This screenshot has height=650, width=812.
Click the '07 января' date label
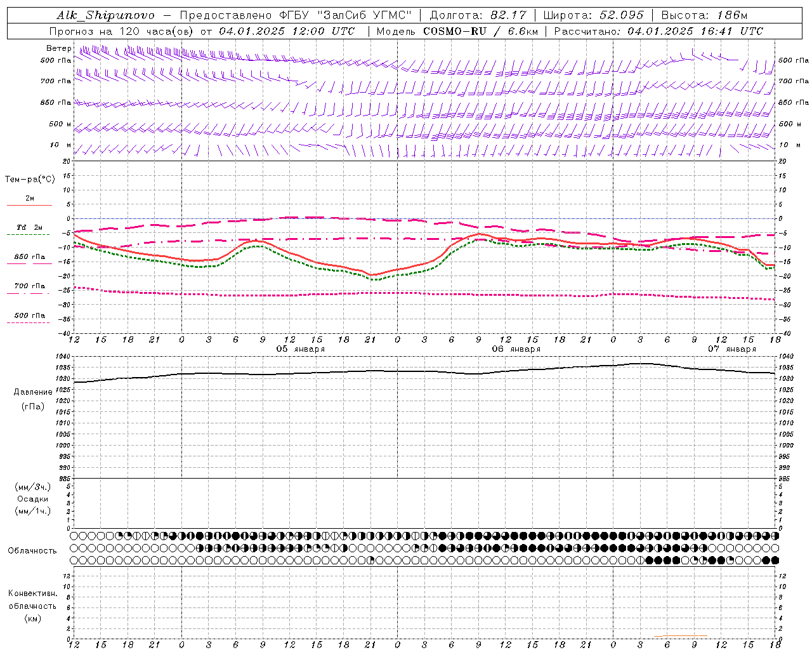pos(732,349)
